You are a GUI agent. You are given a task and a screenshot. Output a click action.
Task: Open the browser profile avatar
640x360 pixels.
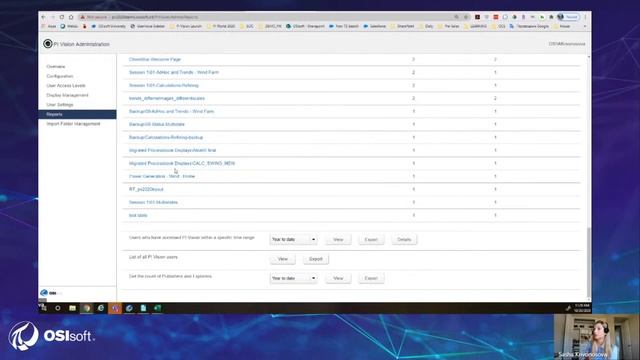coord(560,17)
